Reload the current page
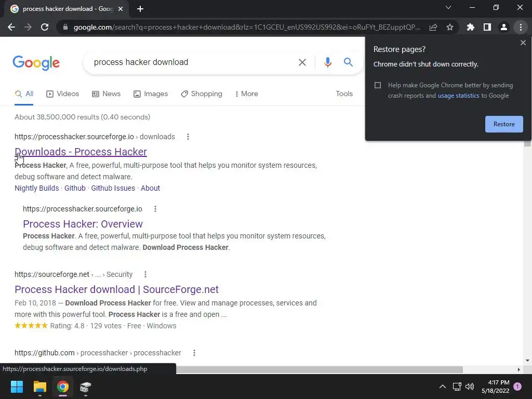 point(45,27)
